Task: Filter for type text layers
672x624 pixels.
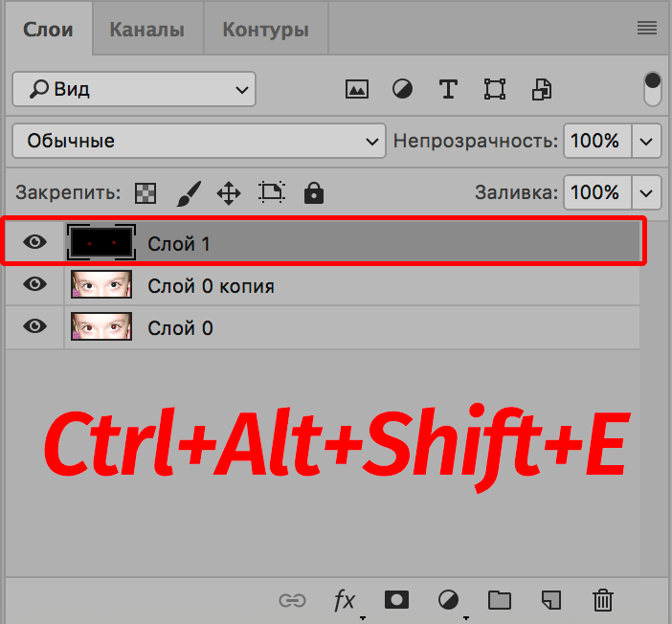Action: point(448,90)
